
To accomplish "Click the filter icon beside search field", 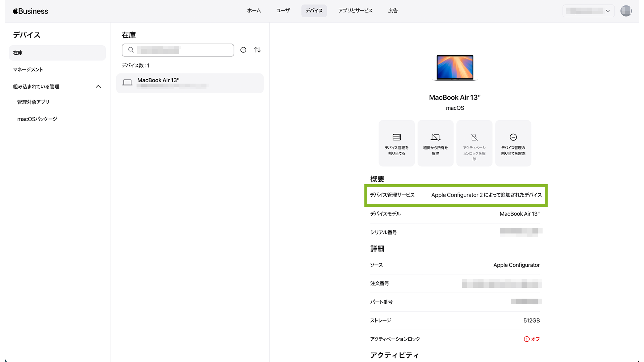I will 243,50.
